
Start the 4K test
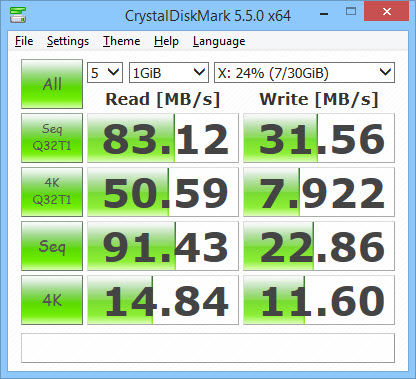[x=52, y=300]
